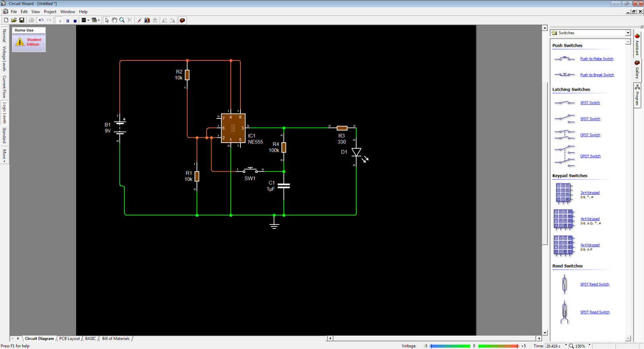Click the 3x4 Keypad link
Screen dimensions: 644x349
(x=590, y=193)
